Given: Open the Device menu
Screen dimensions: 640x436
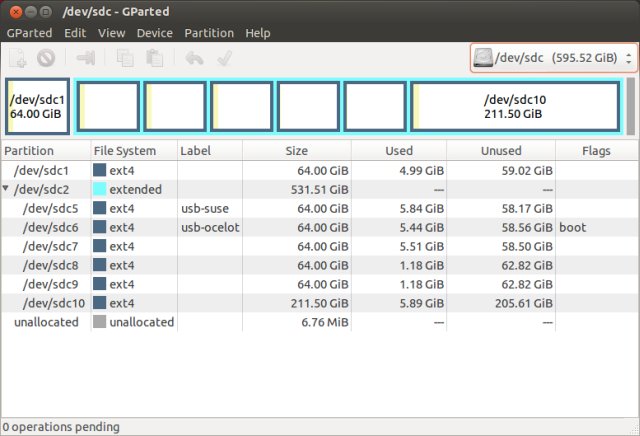Looking at the screenshot, I should pos(155,33).
